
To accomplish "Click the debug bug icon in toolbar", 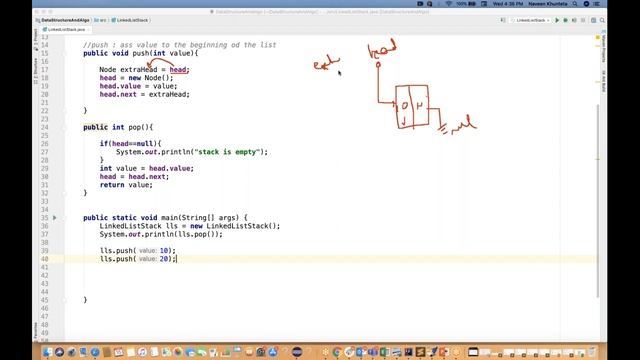I will tap(566, 20).
